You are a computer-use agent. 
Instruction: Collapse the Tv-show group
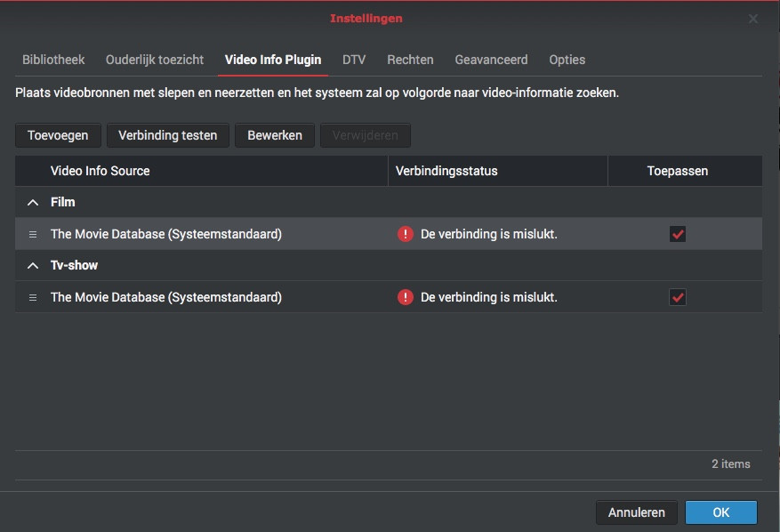[33, 266]
